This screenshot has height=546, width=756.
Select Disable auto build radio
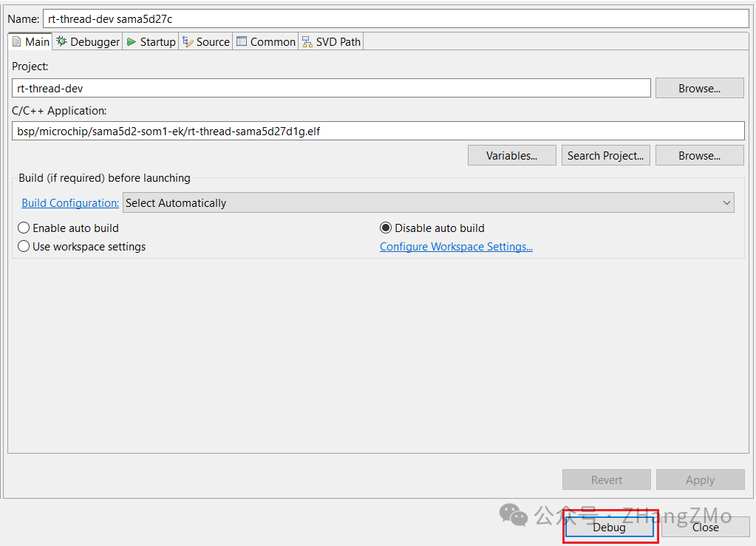[x=432, y=228]
